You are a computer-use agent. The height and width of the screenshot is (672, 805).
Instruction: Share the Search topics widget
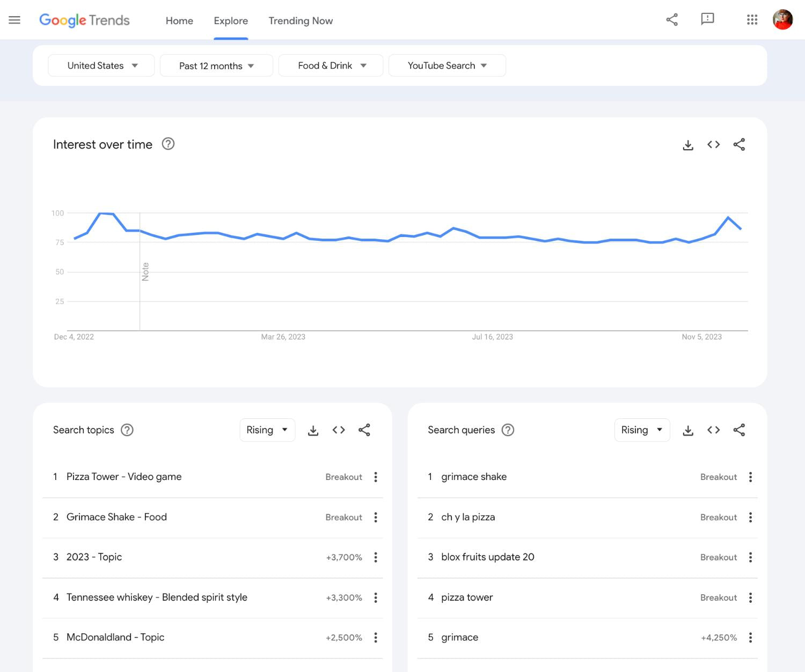[x=364, y=430]
